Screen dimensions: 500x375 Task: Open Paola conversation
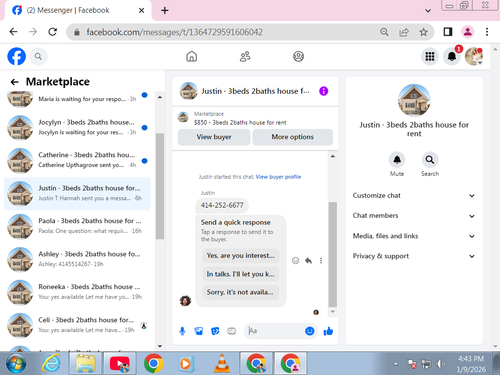click(x=77, y=227)
